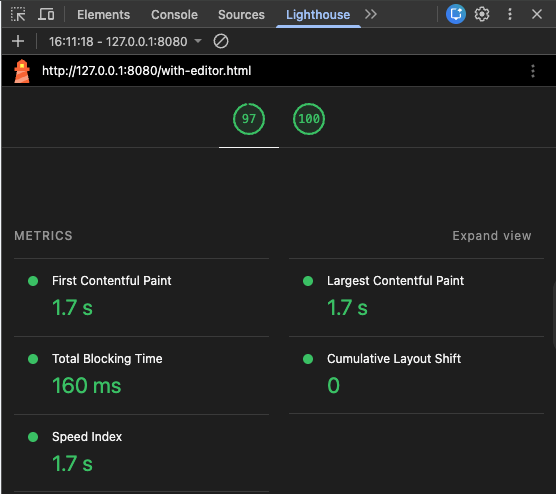Click the Largest Contentful Paint 1.7 s value
Screen dimensions: 556x494
point(347,307)
